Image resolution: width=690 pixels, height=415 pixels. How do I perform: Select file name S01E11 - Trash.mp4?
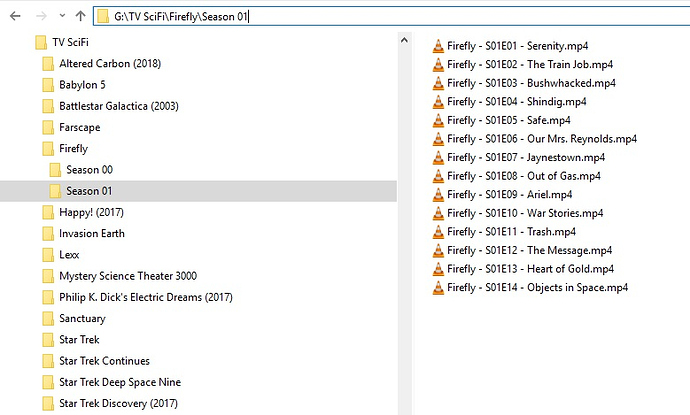point(511,231)
